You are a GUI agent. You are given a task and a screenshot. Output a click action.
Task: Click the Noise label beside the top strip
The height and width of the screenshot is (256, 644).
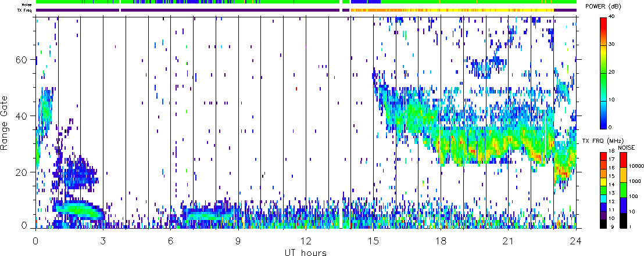click(x=27, y=4)
